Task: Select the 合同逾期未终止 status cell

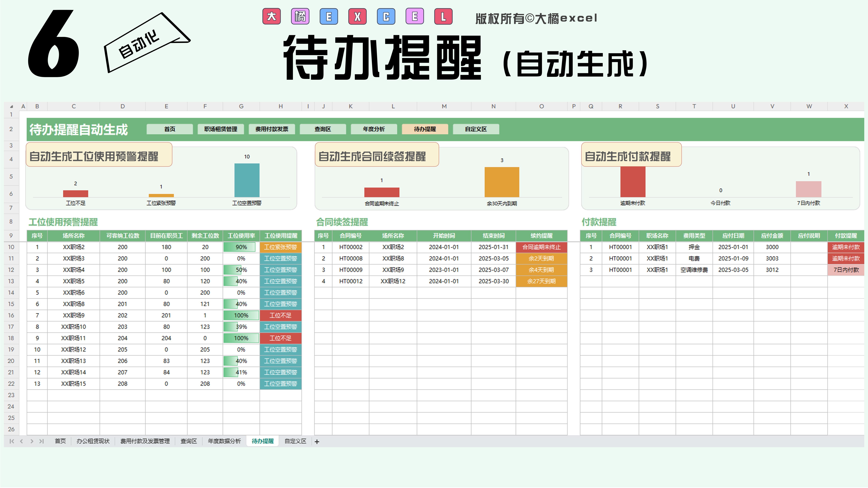Action: (x=541, y=247)
